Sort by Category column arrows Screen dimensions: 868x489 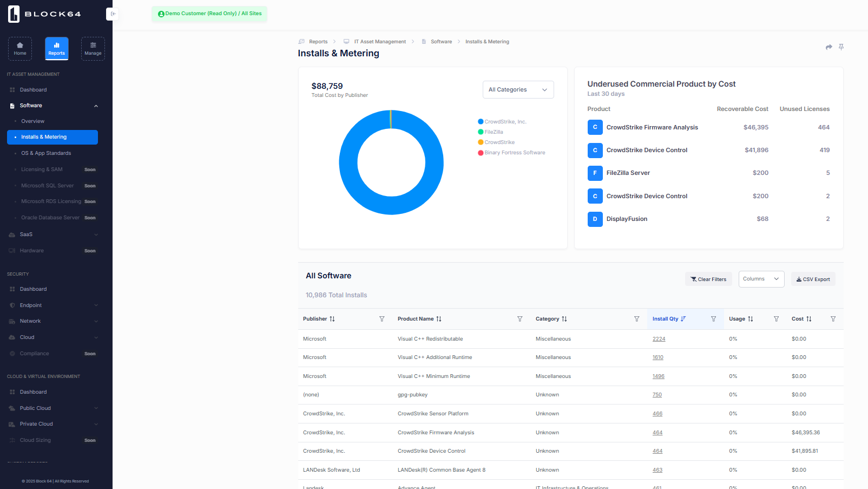click(564, 319)
